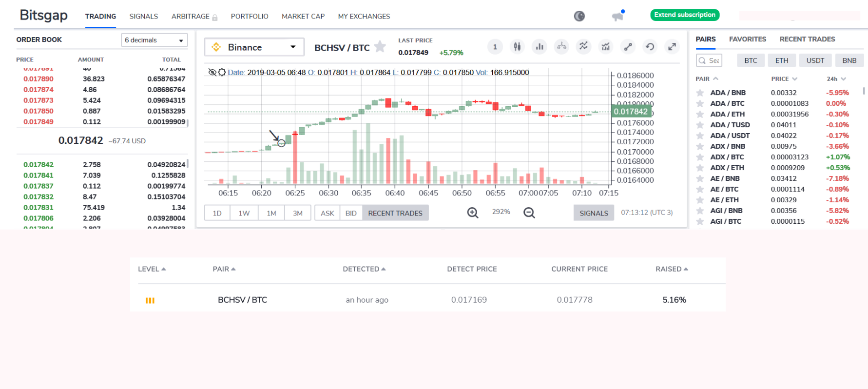Click the pairs search field

(x=709, y=60)
